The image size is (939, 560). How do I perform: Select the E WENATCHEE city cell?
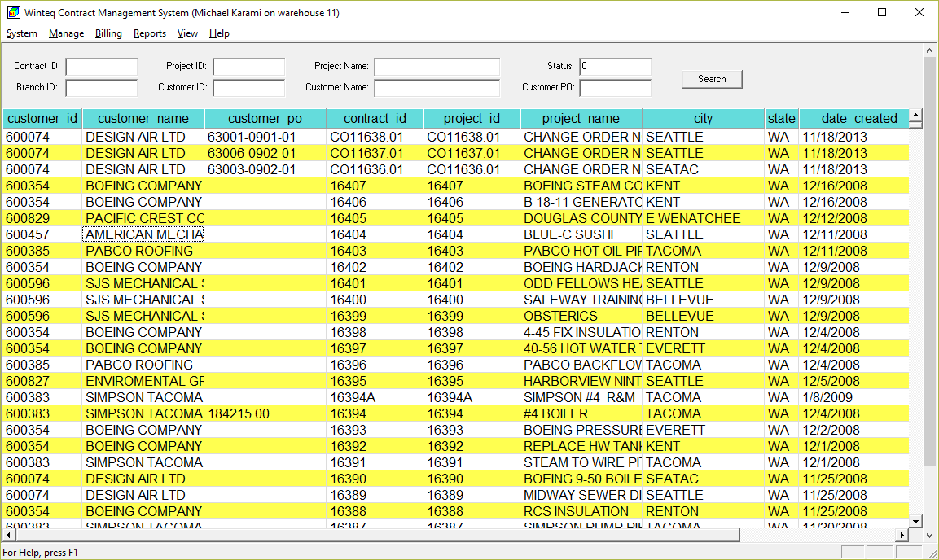coord(704,218)
